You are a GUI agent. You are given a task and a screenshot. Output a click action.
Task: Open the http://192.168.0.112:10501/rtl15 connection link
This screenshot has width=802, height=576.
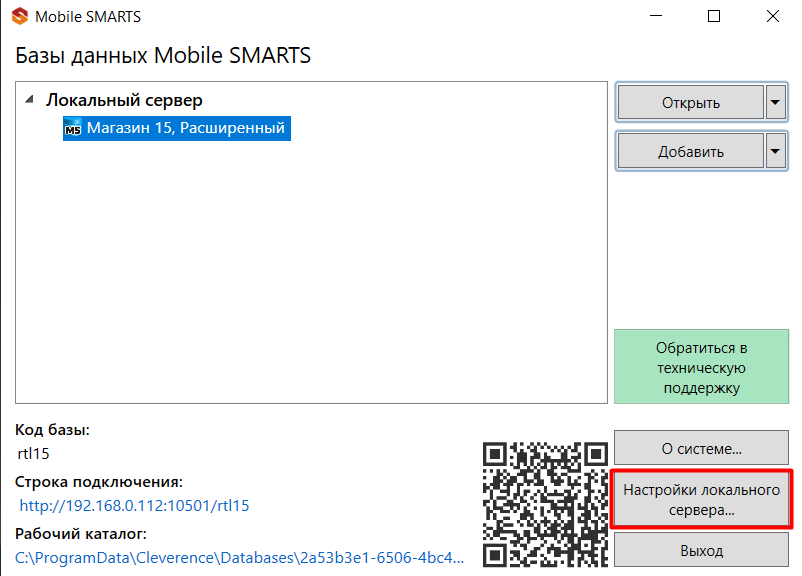[134, 505]
